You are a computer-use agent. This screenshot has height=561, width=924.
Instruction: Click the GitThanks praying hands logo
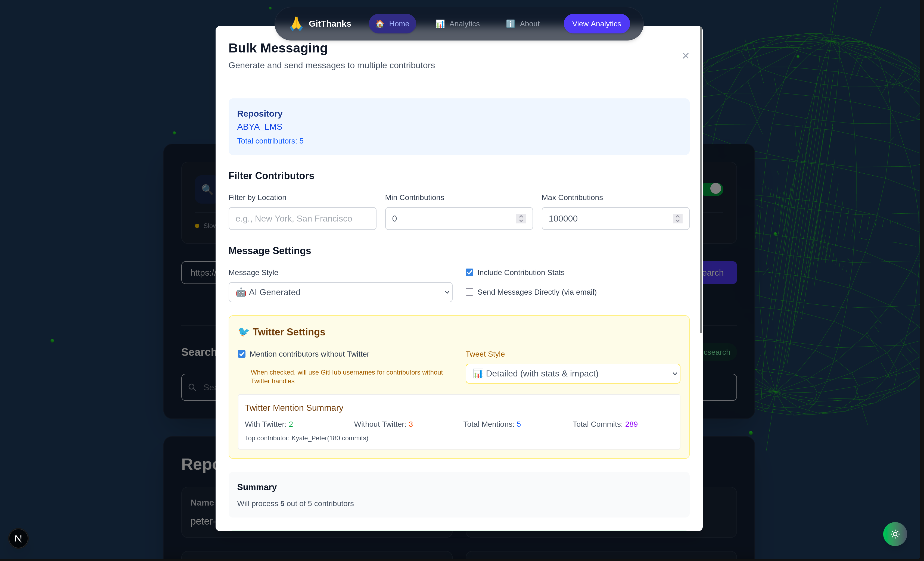(296, 24)
